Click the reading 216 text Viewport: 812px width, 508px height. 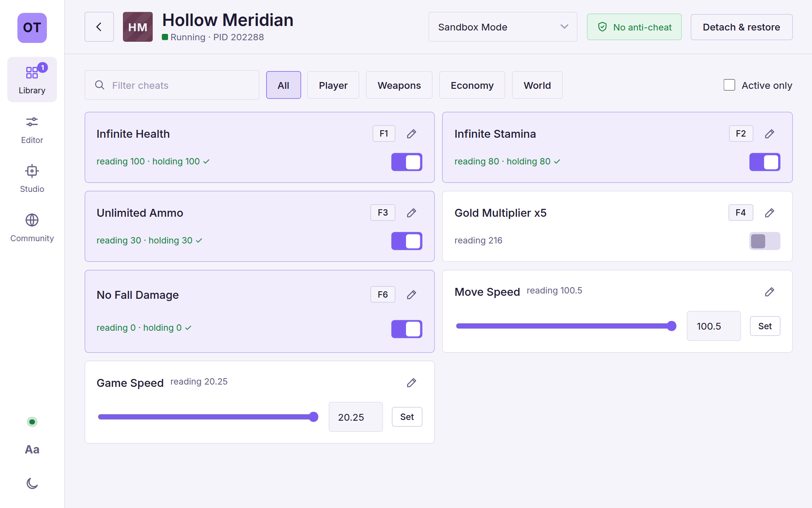pyautogui.click(x=478, y=240)
